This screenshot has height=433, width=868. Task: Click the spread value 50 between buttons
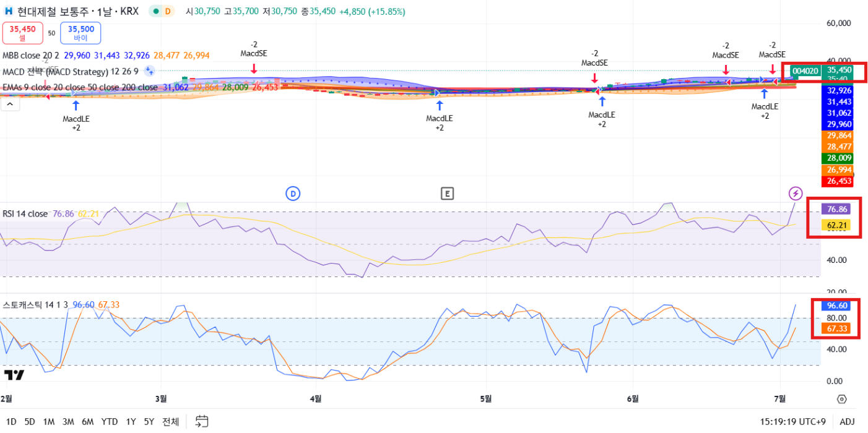tap(51, 33)
